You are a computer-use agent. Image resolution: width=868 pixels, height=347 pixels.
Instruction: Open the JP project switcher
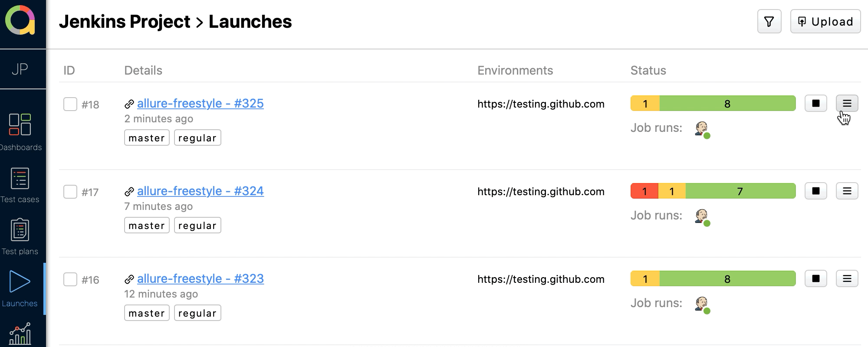pyautogui.click(x=20, y=69)
